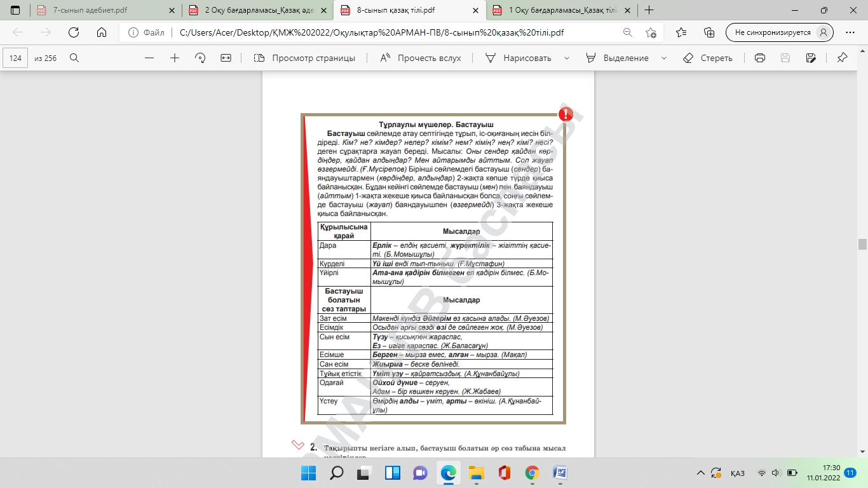
Task: Open the Chat app from the taskbar
Action: click(420, 473)
